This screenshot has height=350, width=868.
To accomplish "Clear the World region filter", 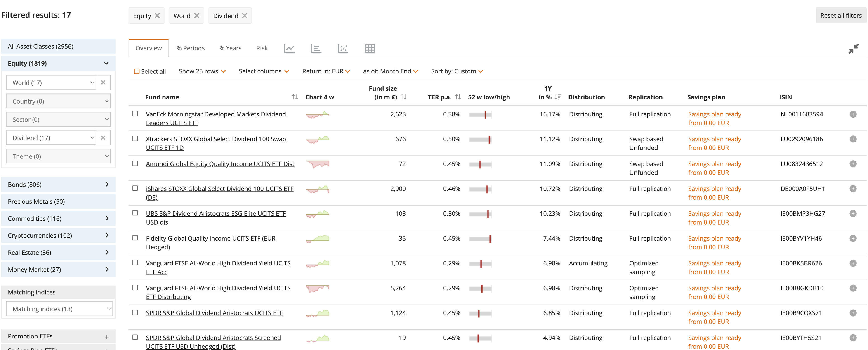I will [103, 83].
